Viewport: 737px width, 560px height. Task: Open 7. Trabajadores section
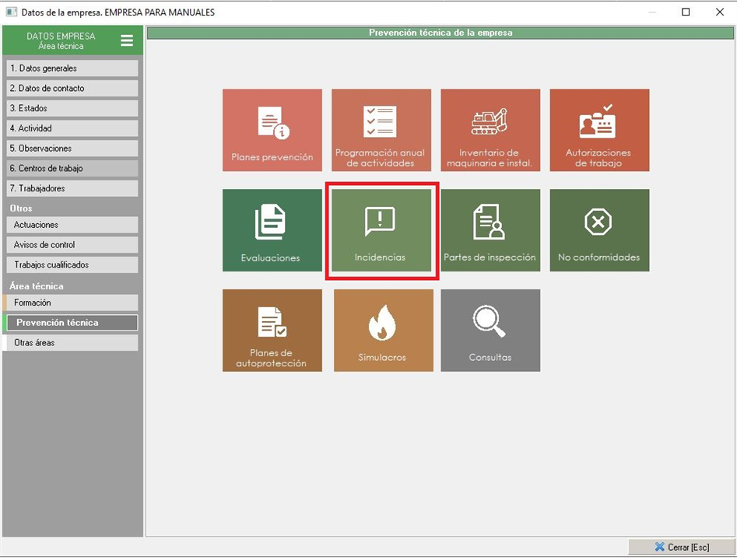pos(72,189)
